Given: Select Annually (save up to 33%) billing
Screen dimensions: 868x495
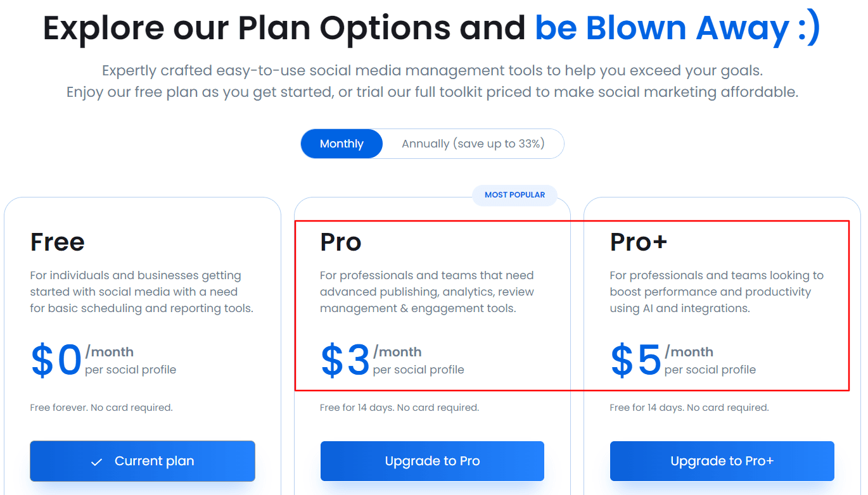Looking at the screenshot, I should pos(473,144).
